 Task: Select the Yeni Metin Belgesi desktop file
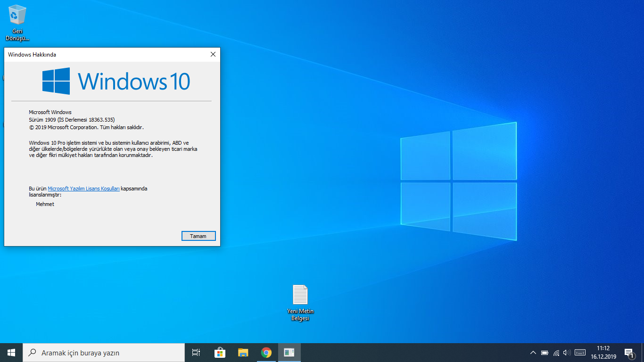pos(300,303)
